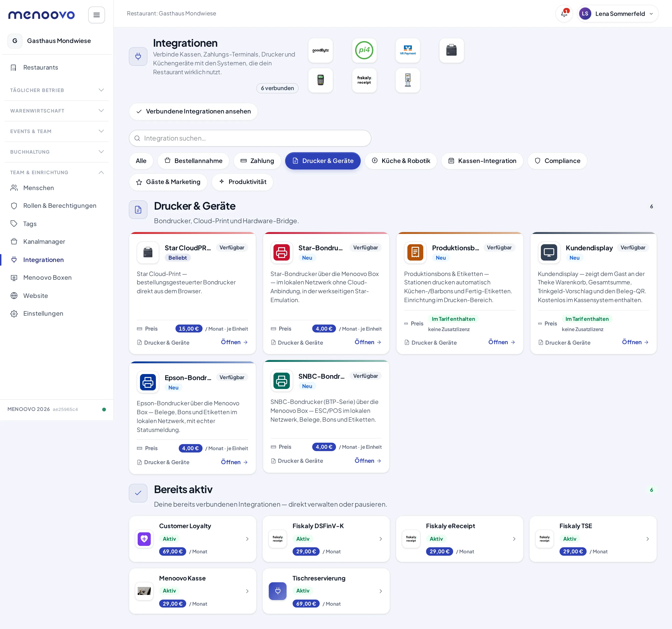Click the goodBytz integration logo
Screen dimensions: 672x629
[320, 50]
